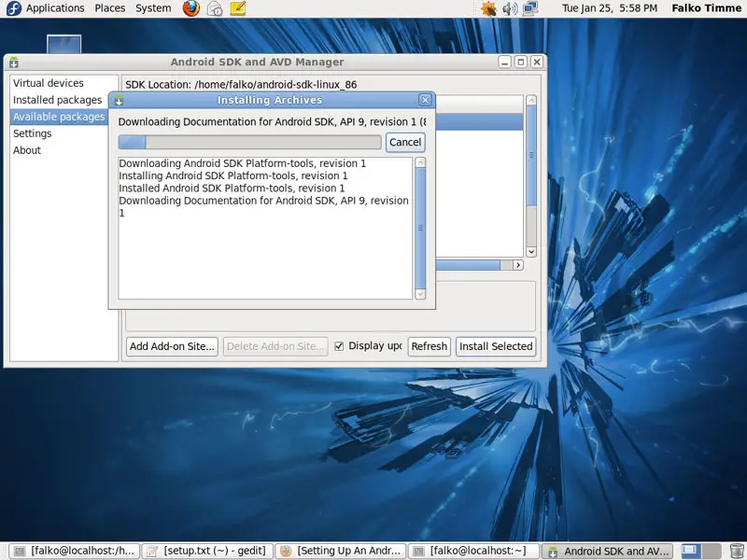Open the Trash icon in bottom panel
Image resolution: width=747 pixels, height=560 pixels.
tap(737, 551)
